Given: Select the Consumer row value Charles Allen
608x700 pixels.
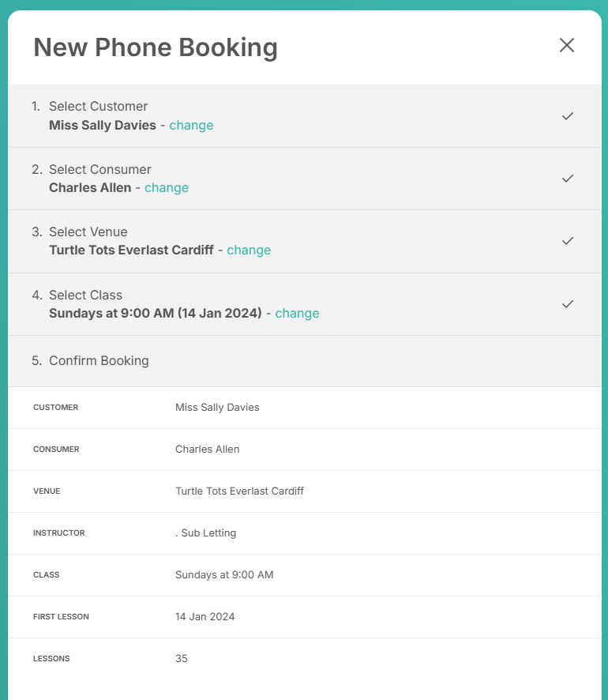Looking at the screenshot, I should point(208,449).
